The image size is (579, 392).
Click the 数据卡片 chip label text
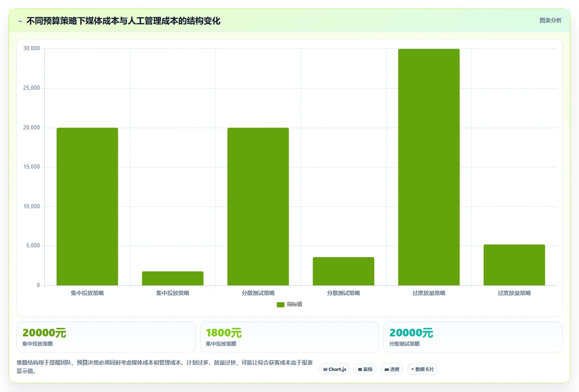425,370
